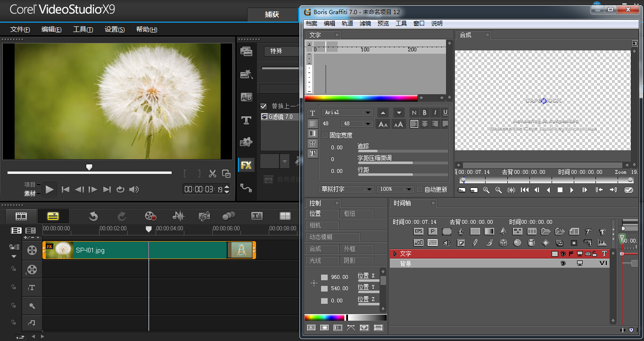Click the 光线 button in control panel

[322, 260]
